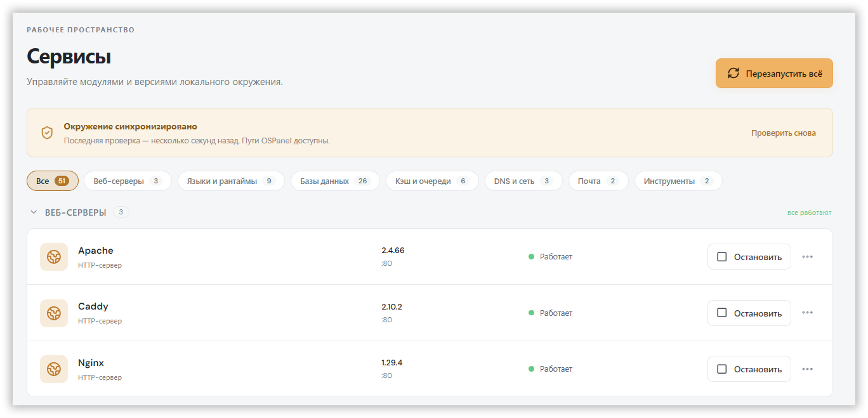868x418 pixels.
Task: Filter services by Почта
Action: (598, 181)
